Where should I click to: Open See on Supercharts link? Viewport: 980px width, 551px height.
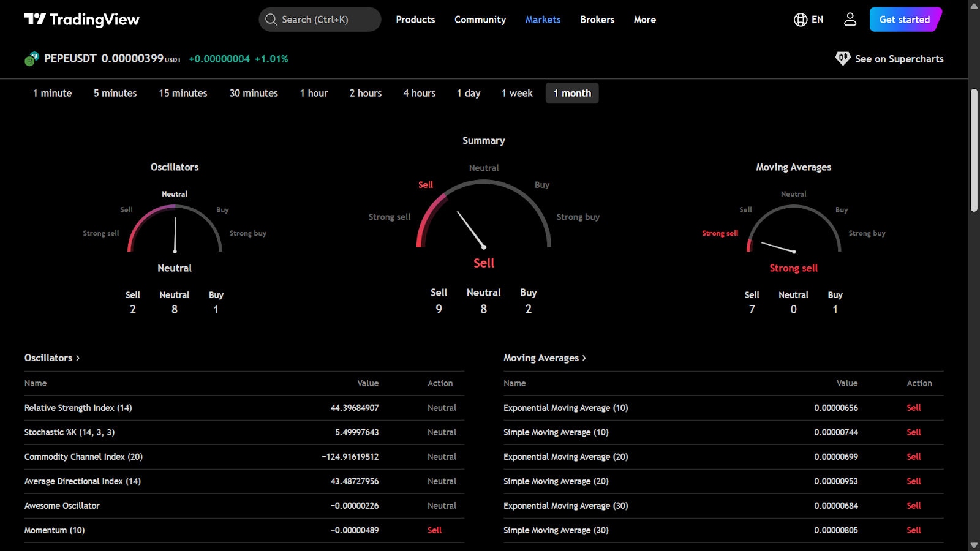click(899, 59)
